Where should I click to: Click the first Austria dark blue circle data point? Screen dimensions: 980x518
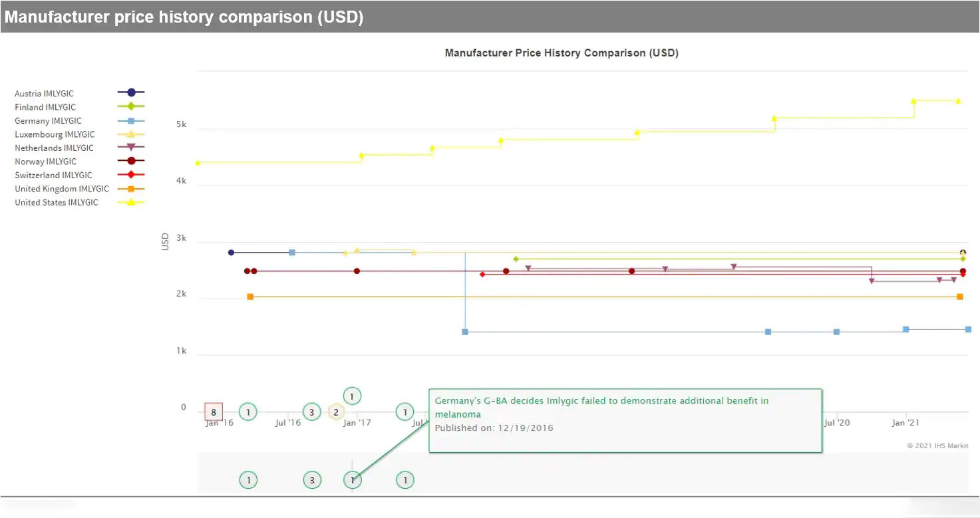231,253
